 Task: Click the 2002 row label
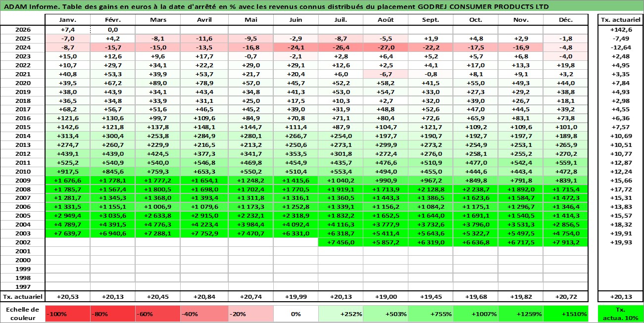[x=23, y=242]
